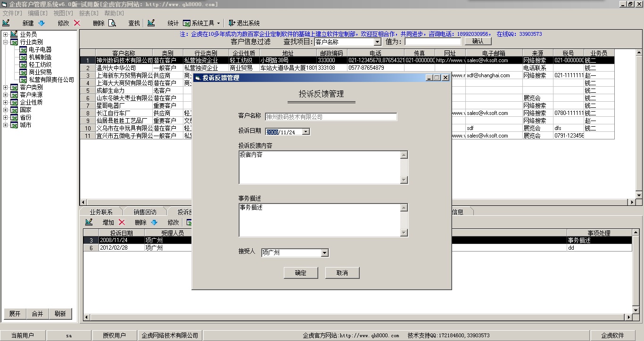Click the 退出系统 exit door icon
644x341 pixels.
(x=231, y=23)
